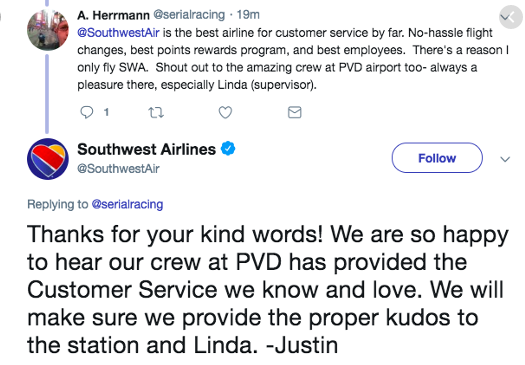Click the @serialracing handle beside A. Herrmann
The image size is (525, 365).
click(x=189, y=15)
